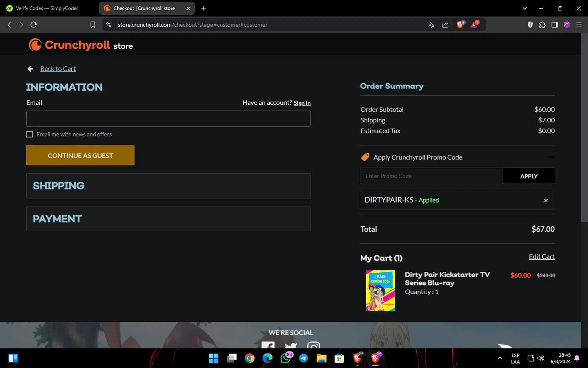Open WhatsApp from the taskbar

click(286, 358)
